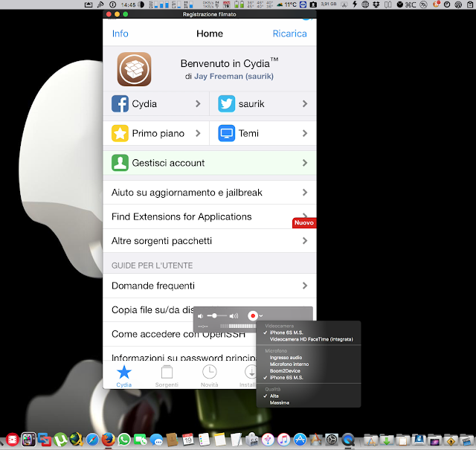Viewport: 476px width, 450px height.
Task: Select Ingresso audio microphone
Action: click(x=286, y=357)
